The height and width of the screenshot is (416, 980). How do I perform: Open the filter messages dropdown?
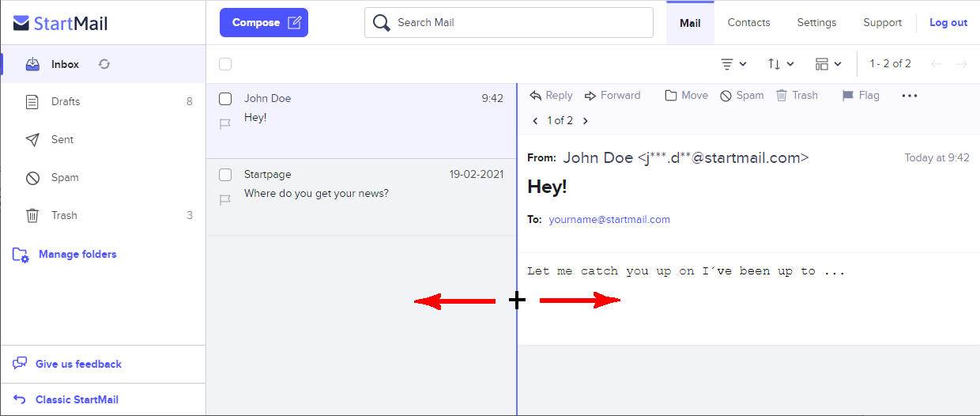tap(734, 64)
